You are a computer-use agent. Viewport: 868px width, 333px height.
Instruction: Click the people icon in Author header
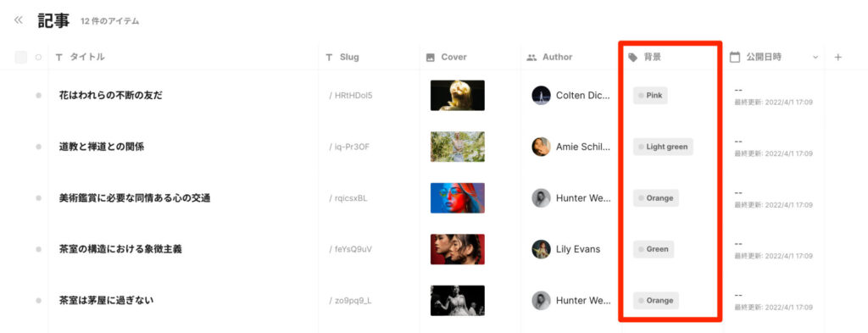[531, 57]
